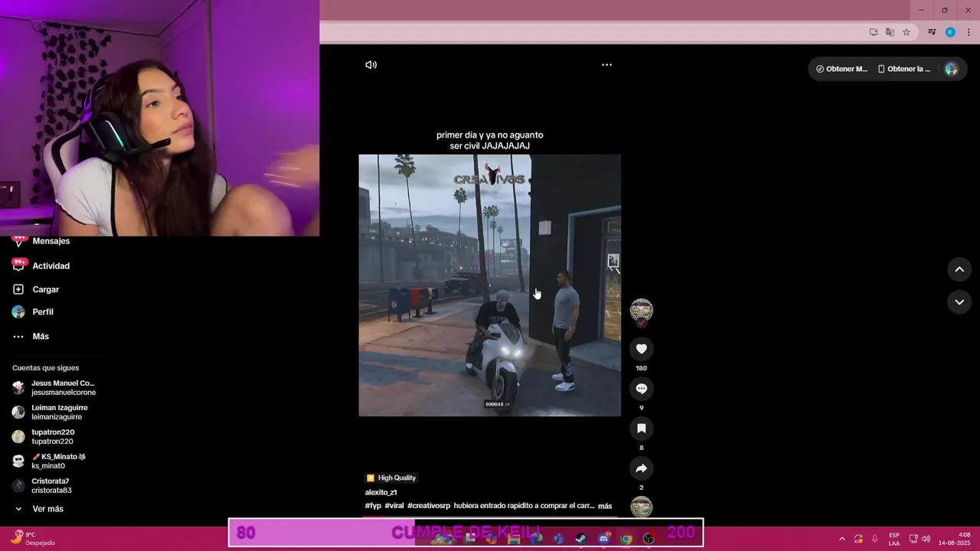Open the weather widget 9°C Despejado
980x551 pixels.
32,539
